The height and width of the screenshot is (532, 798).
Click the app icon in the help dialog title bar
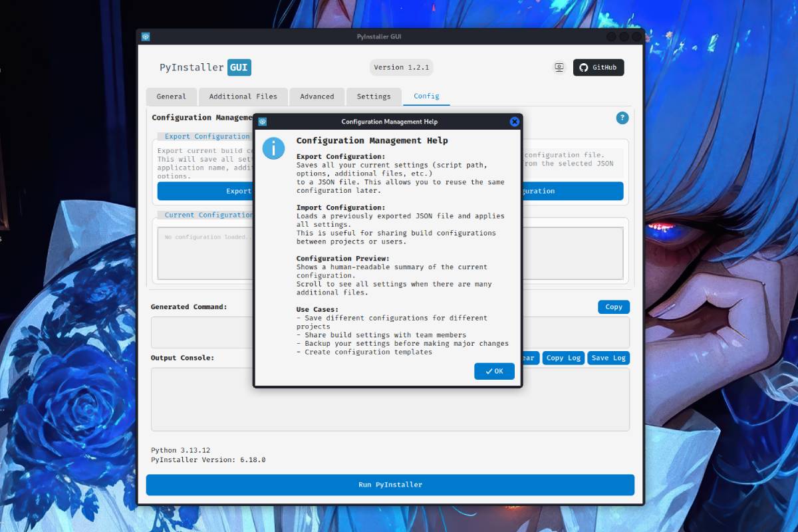click(x=263, y=122)
